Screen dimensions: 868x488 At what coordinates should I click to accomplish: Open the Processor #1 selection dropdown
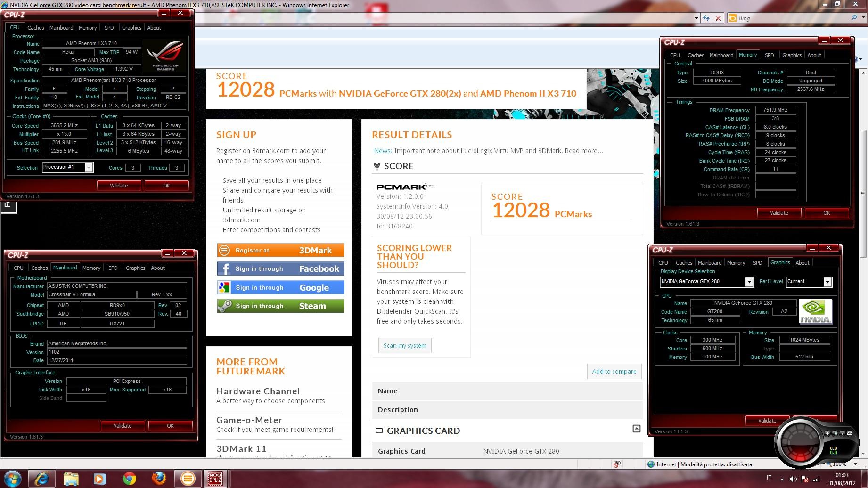click(89, 168)
